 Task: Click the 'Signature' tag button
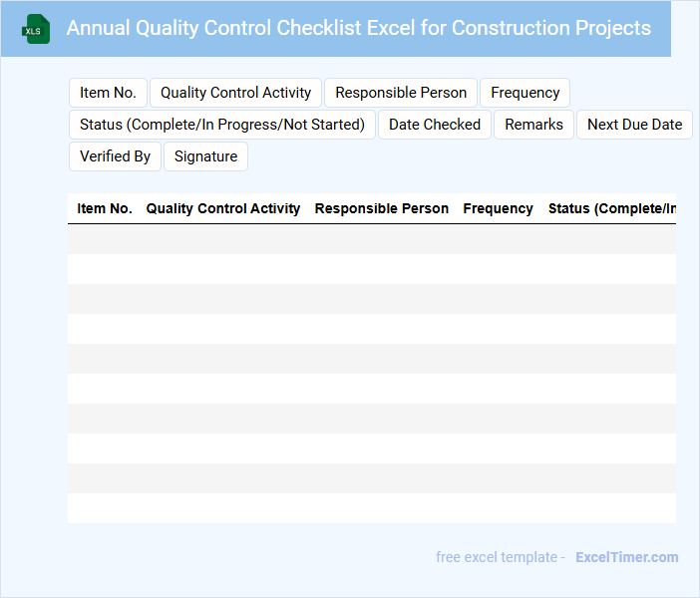click(x=205, y=156)
